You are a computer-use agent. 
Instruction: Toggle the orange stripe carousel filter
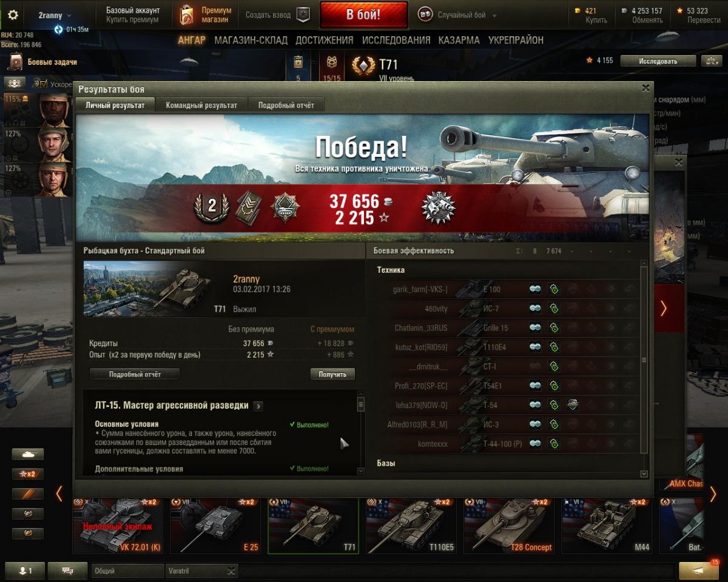(28, 494)
